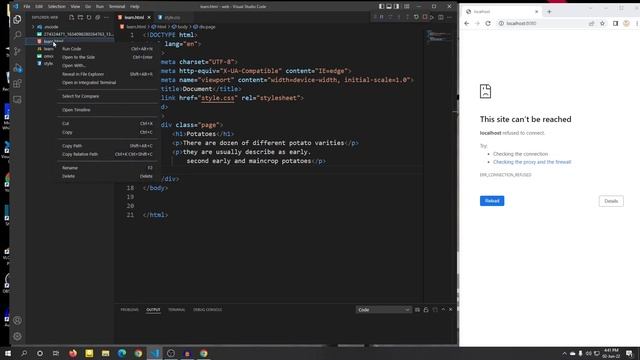Switch to the Problems panel tab
This screenshot has width=640, height=360.
(129, 310)
